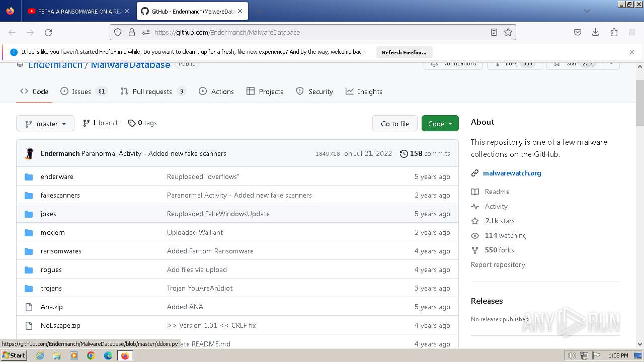Open the Pull requests tab
The image size is (644, 362).
[x=153, y=92]
